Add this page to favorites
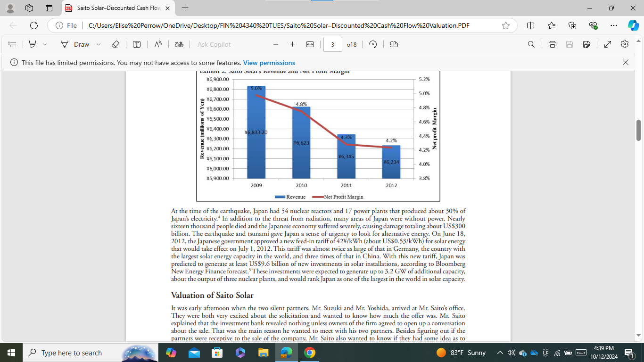 tap(506, 26)
